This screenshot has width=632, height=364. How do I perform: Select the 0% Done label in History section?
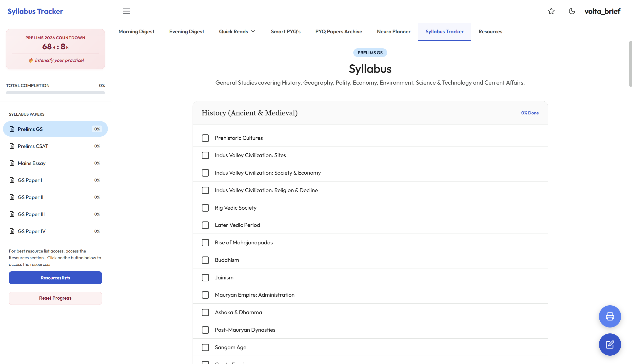click(530, 113)
